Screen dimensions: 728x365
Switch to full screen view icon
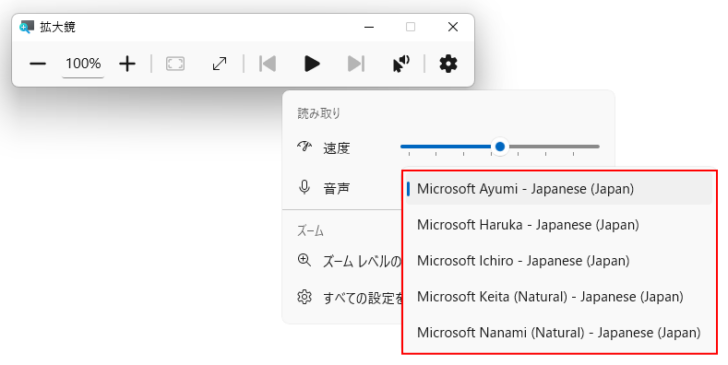click(x=176, y=64)
